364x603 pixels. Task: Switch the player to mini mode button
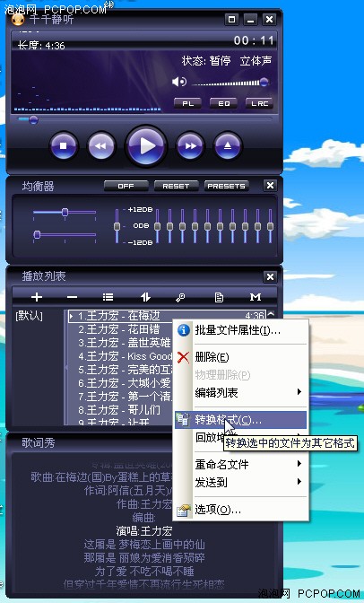[232, 19]
